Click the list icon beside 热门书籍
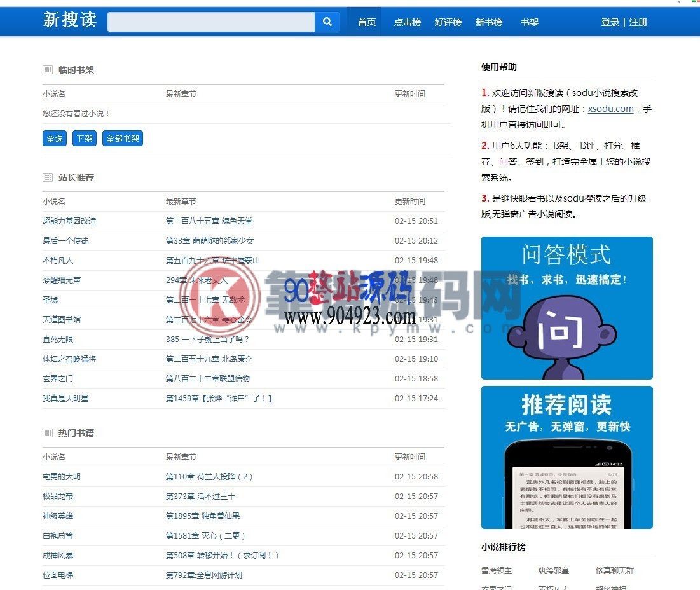The image size is (700, 590). pyautogui.click(x=47, y=433)
